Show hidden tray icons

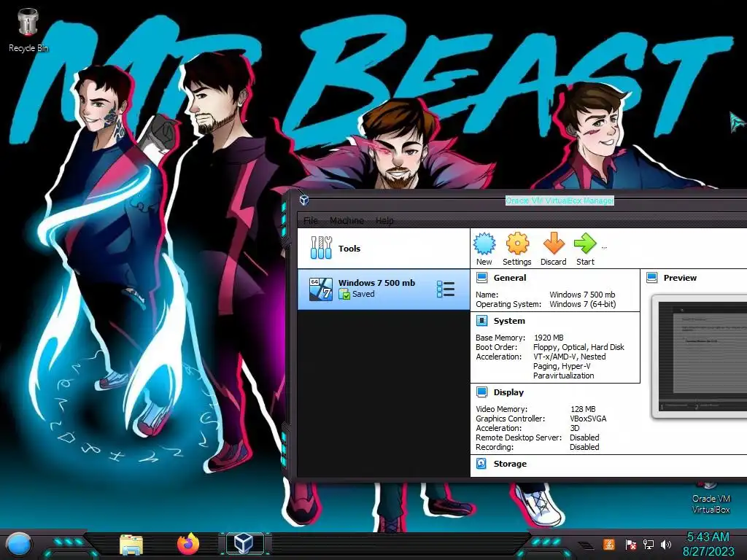pyautogui.click(x=587, y=545)
